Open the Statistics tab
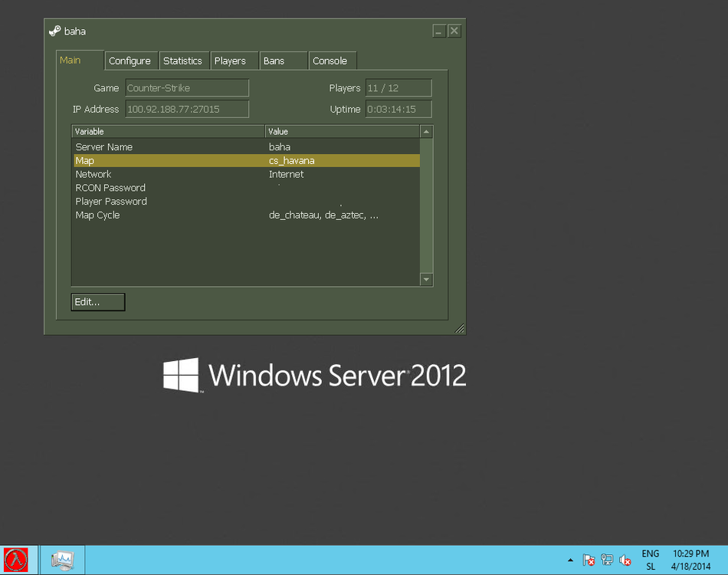Screen dimensions: 728x575 (184, 61)
